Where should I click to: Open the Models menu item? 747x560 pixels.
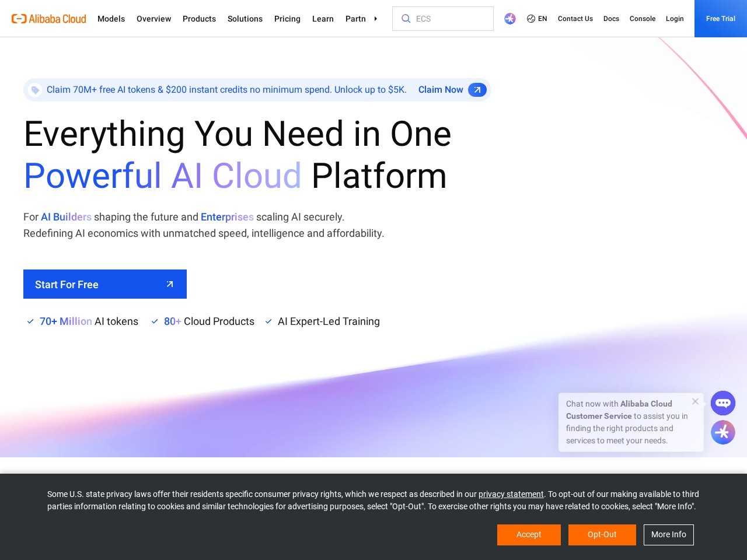[111, 19]
